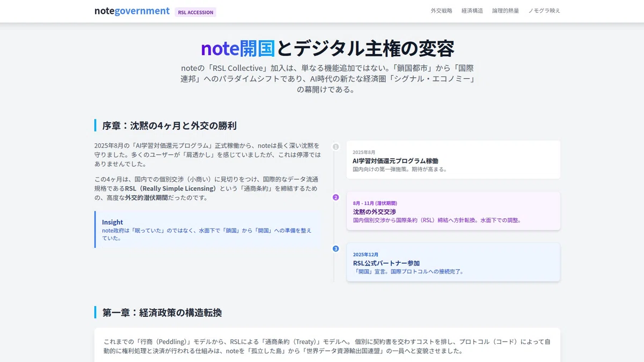Viewport: 644px width, 362px height.
Task: Open the ノモグラ映え nav item
Action: click(544, 11)
